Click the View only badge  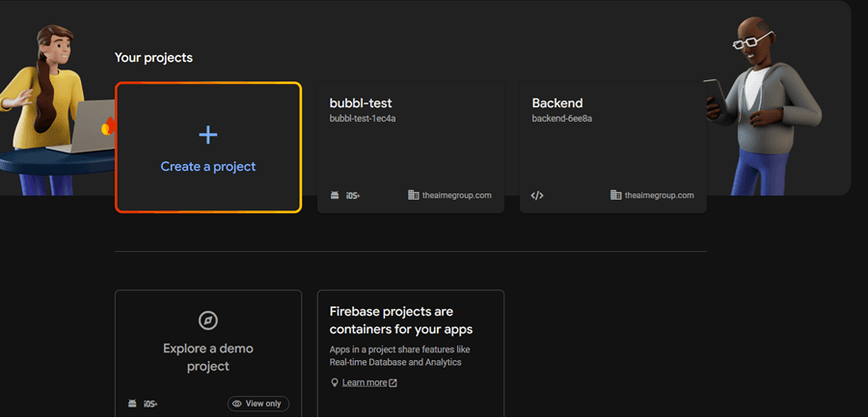pos(258,404)
